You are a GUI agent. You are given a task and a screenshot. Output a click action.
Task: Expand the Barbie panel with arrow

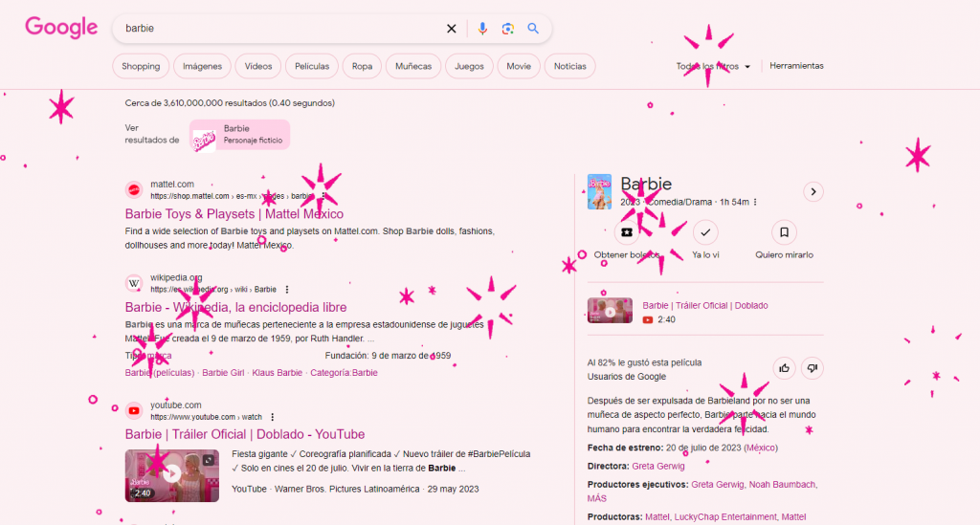click(x=813, y=191)
